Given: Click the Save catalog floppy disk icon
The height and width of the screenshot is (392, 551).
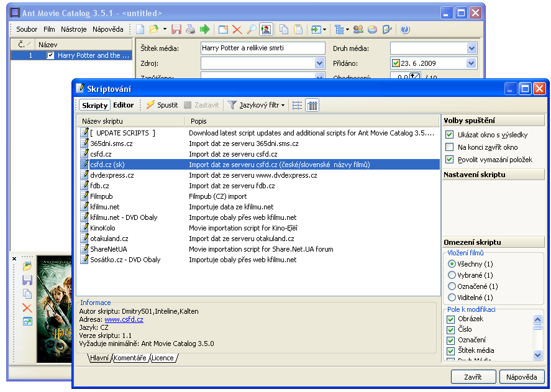Looking at the screenshot, I should coord(176,29).
